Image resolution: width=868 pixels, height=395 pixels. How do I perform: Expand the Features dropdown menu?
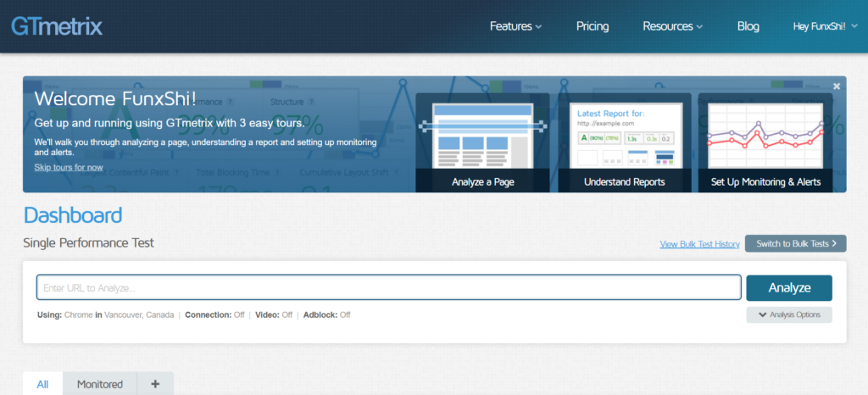pos(515,26)
